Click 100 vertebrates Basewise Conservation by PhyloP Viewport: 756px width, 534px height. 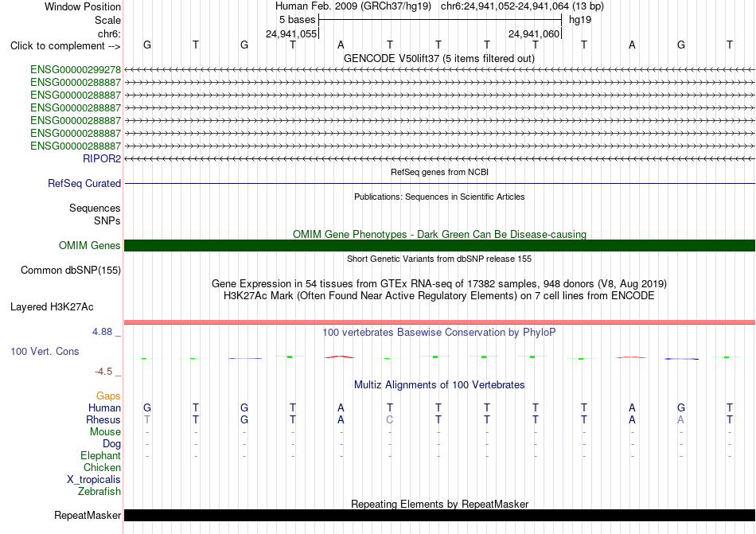[x=439, y=332]
